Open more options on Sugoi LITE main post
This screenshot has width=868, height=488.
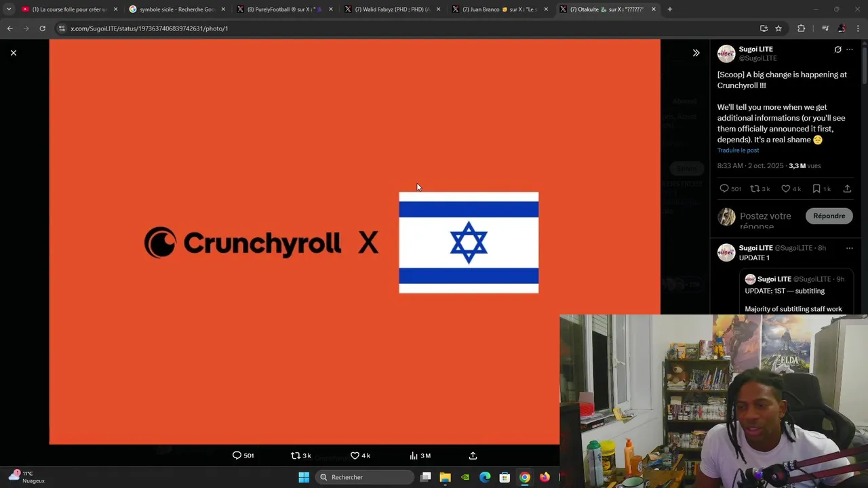point(850,49)
